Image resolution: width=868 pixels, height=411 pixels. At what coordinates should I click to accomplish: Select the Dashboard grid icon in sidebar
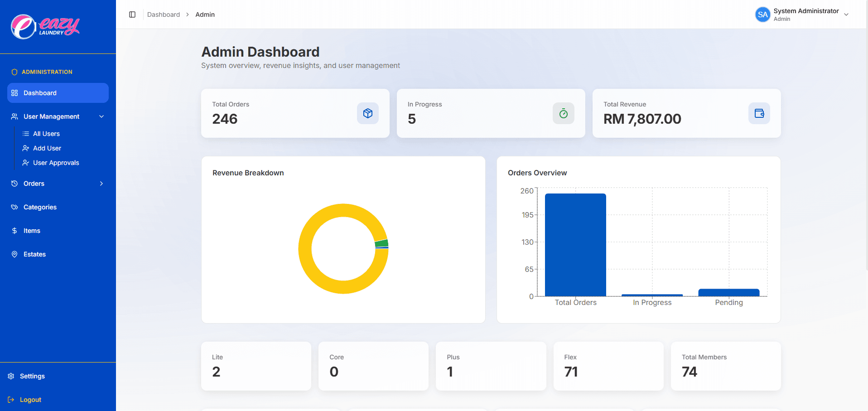pos(15,92)
